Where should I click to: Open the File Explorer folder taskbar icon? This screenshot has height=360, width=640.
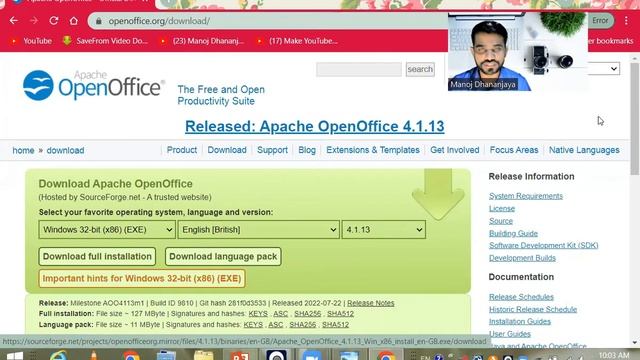tap(203, 356)
